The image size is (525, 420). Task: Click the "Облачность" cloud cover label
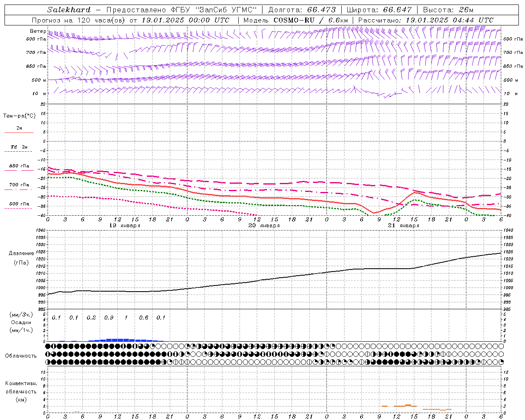pos(21,356)
